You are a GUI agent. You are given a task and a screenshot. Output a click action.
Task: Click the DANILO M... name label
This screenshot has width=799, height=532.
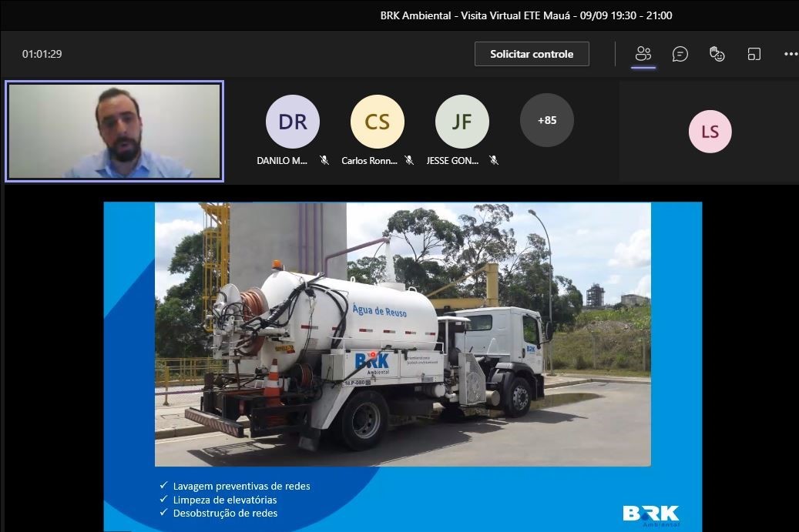pos(283,161)
